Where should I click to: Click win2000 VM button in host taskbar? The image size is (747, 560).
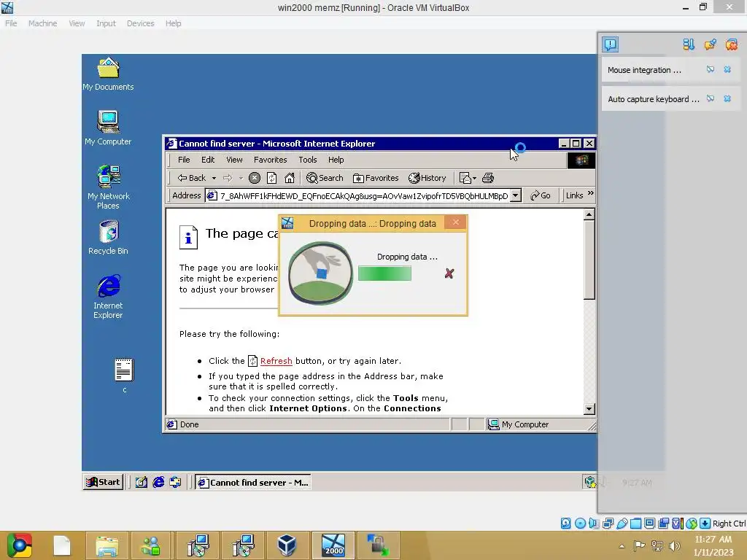(x=333, y=545)
